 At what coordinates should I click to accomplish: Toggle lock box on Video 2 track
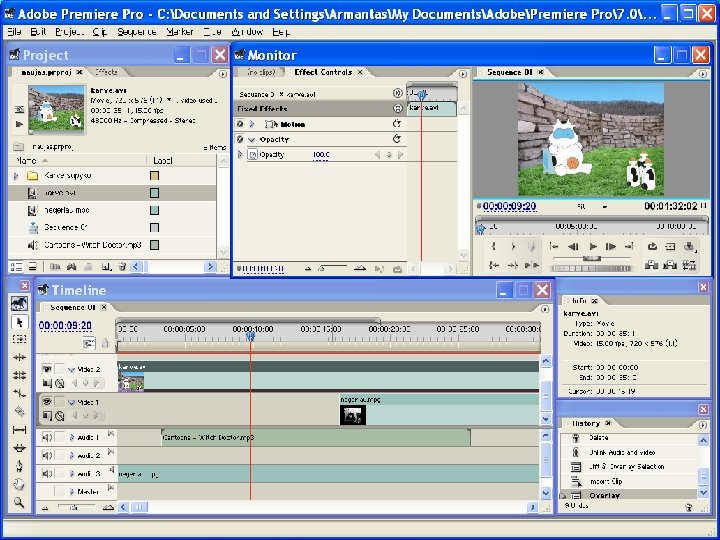[x=59, y=369]
